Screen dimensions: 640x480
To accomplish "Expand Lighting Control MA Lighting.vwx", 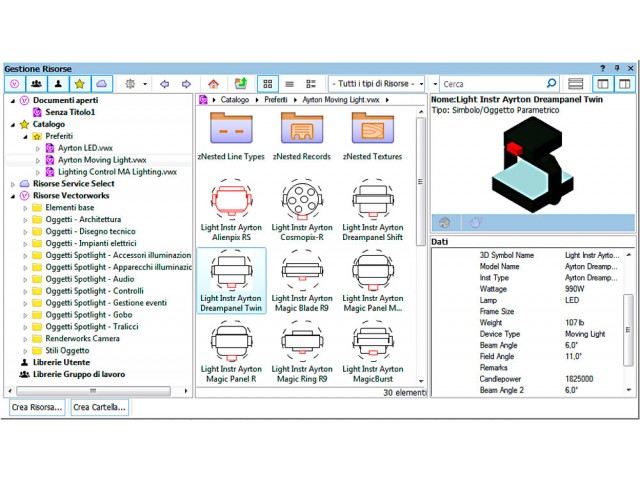I will (x=38, y=172).
